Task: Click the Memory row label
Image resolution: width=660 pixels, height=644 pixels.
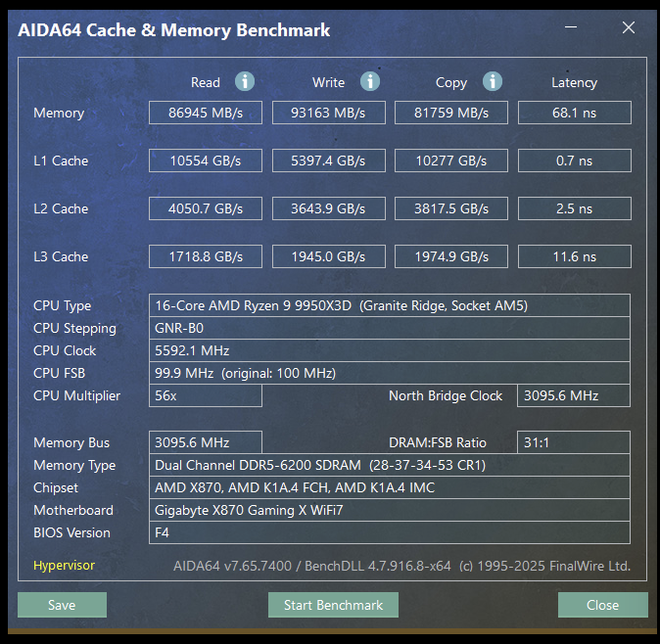Action: (x=59, y=113)
